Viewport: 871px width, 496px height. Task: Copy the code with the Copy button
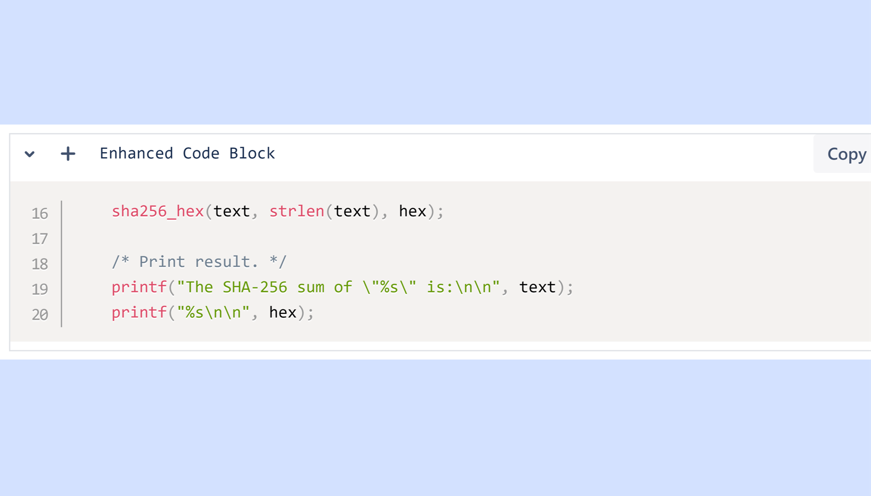point(845,154)
